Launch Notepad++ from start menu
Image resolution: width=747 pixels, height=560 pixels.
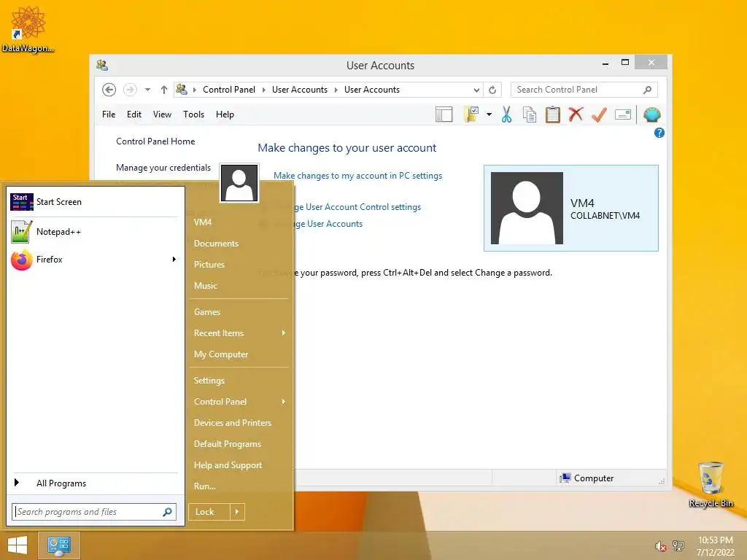pos(94,232)
